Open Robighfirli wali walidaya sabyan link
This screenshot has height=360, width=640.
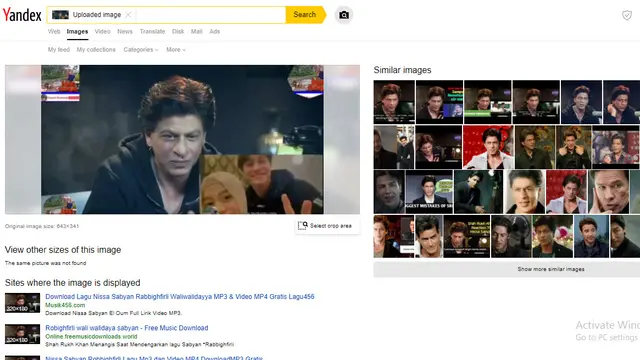127,328
